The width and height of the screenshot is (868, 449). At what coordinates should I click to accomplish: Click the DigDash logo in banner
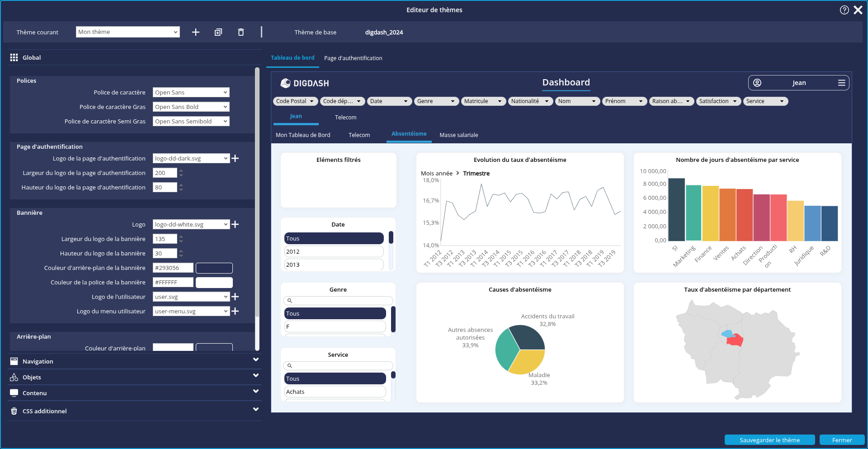point(305,83)
